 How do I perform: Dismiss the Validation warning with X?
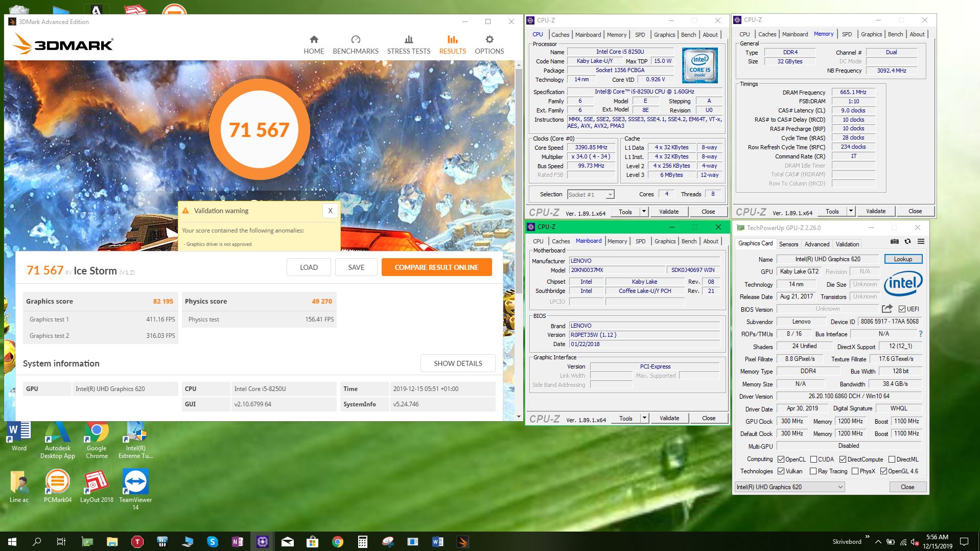(x=330, y=211)
